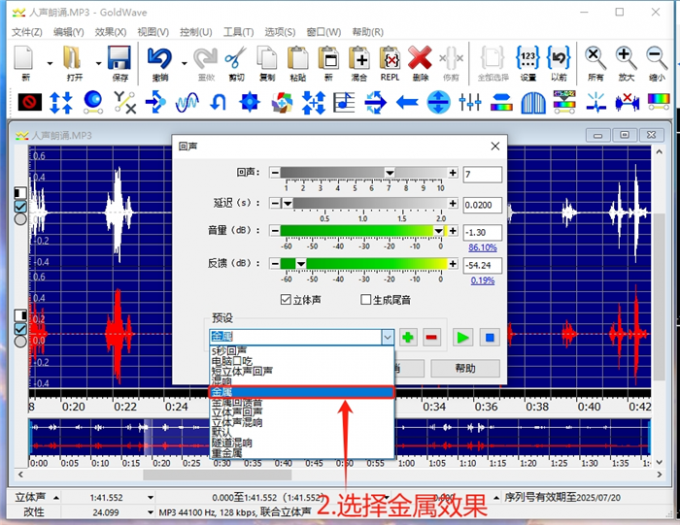This screenshot has height=525, width=680.
Task: Click the feedback value field -54.24
Action: [482, 265]
